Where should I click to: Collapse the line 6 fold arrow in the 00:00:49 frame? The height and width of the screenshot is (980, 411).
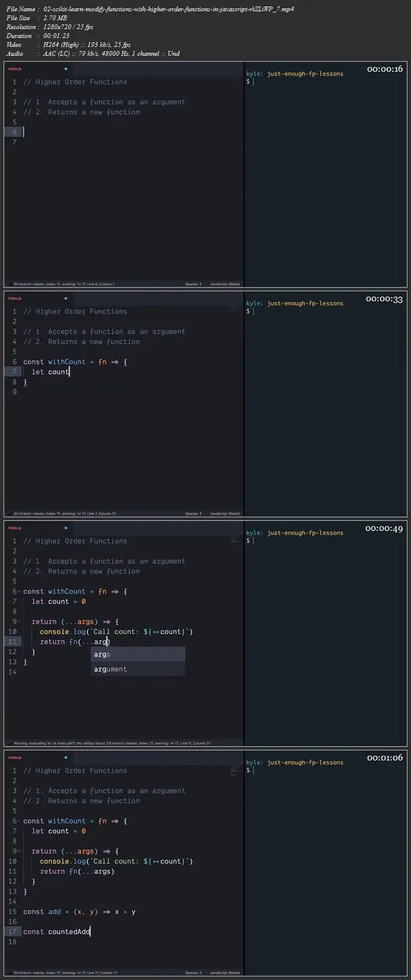click(20, 591)
